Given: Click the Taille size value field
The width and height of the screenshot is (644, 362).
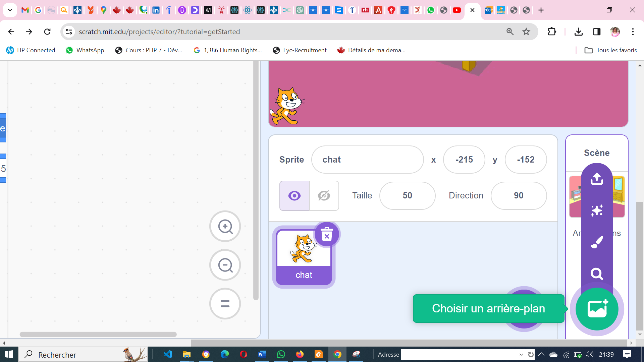Looking at the screenshot, I should [407, 196].
